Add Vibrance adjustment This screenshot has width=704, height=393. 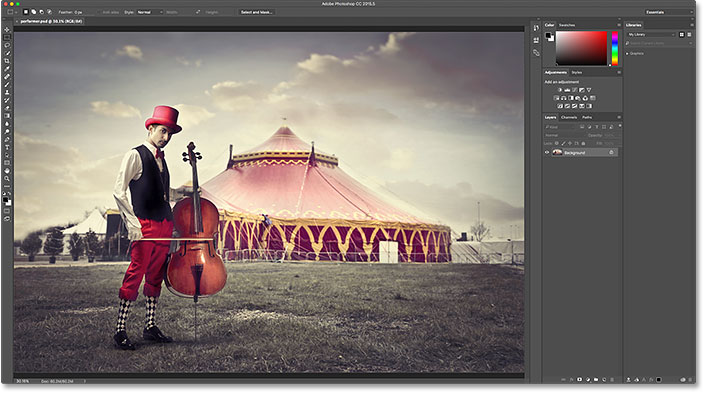589,90
